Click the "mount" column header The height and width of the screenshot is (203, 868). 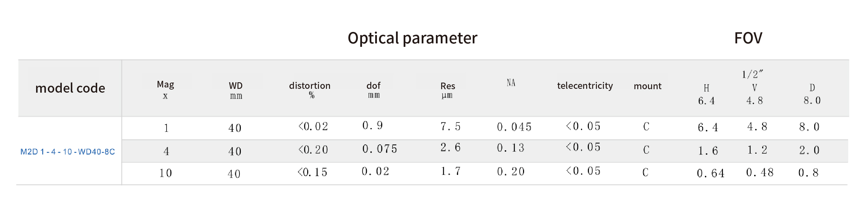[648, 86]
